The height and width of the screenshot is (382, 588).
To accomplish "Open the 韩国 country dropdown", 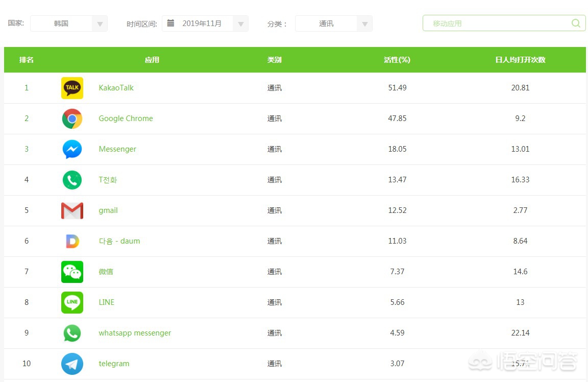I will pos(69,23).
